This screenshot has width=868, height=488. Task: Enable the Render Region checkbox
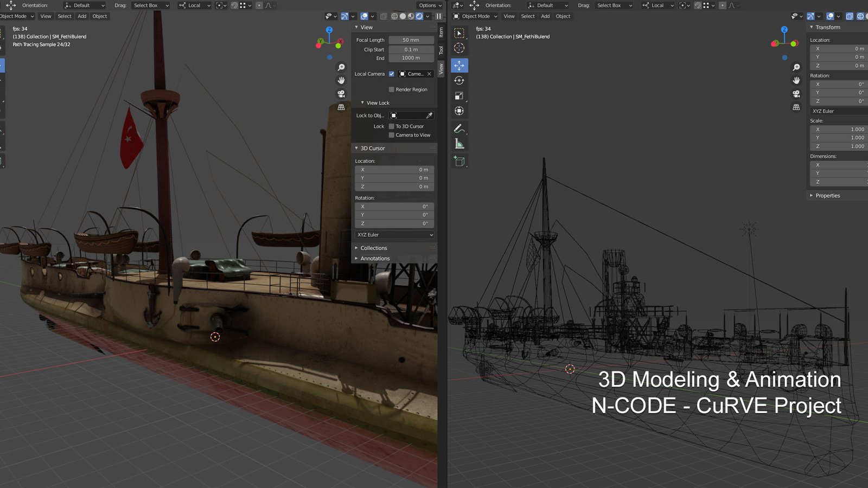coord(392,89)
